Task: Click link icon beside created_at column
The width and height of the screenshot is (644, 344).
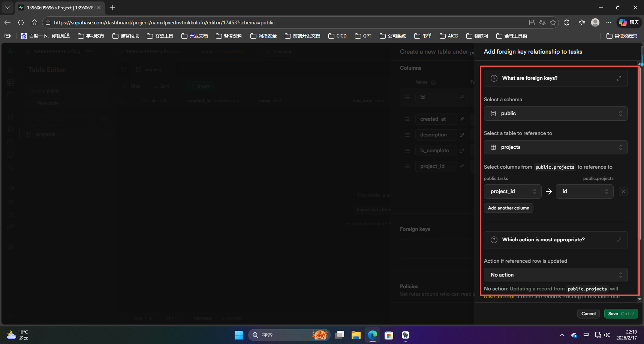Action: pyautogui.click(x=462, y=119)
